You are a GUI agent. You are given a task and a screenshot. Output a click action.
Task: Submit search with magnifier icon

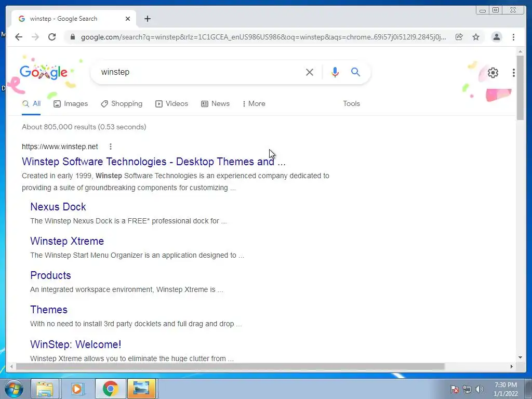click(x=355, y=72)
